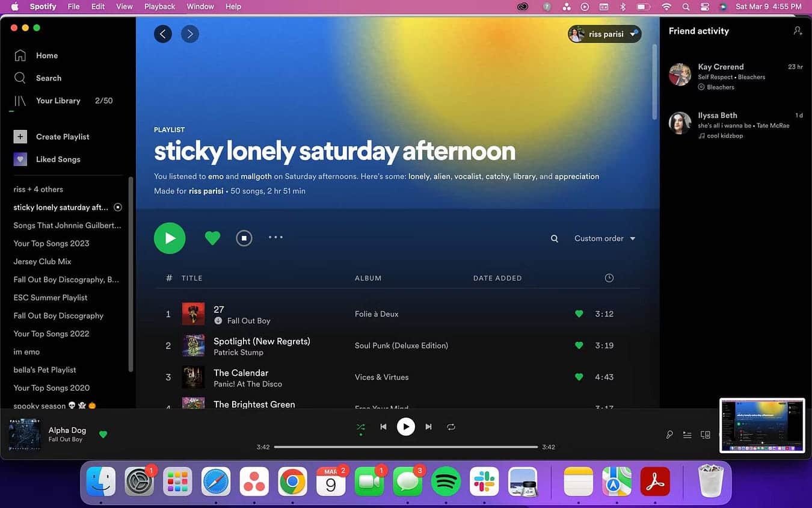Open the emo genre link in description
Image resolution: width=812 pixels, height=508 pixels.
coord(215,176)
